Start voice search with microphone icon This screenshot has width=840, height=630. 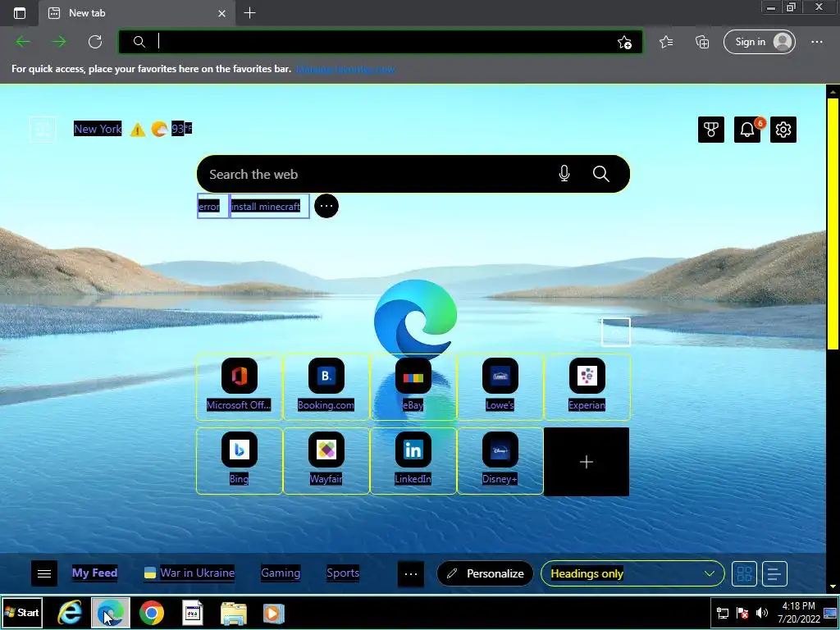[x=564, y=174]
